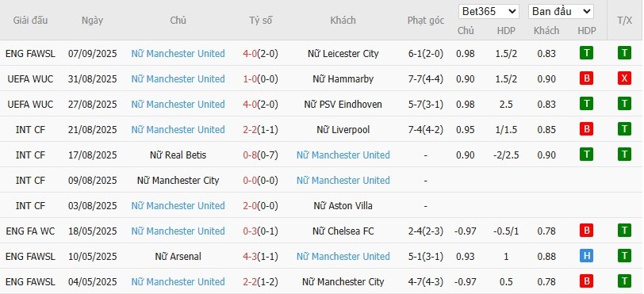The height and width of the screenshot is (294, 644).
Task: Open the Bet365 bookmaker dropdown
Action: click(489, 12)
